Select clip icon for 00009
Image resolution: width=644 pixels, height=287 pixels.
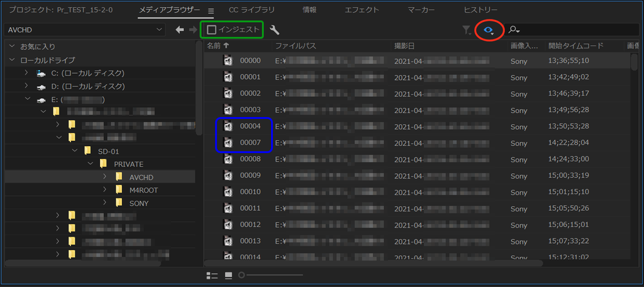228,176
